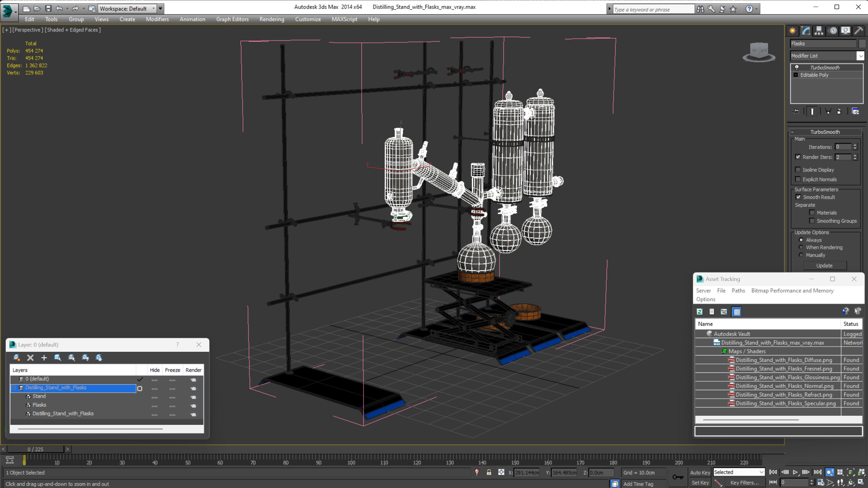The width and height of the screenshot is (868, 488).
Task: Open the Hierarchy command panel tab
Action: (819, 31)
